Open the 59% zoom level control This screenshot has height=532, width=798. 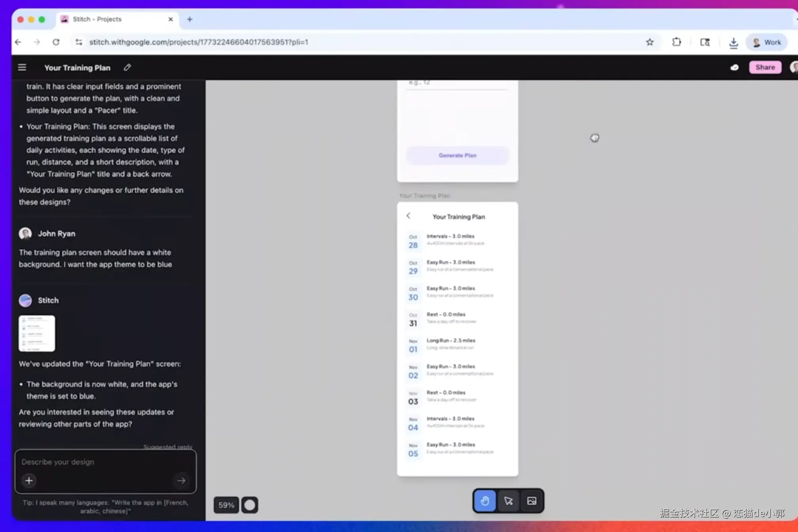tap(226, 505)
